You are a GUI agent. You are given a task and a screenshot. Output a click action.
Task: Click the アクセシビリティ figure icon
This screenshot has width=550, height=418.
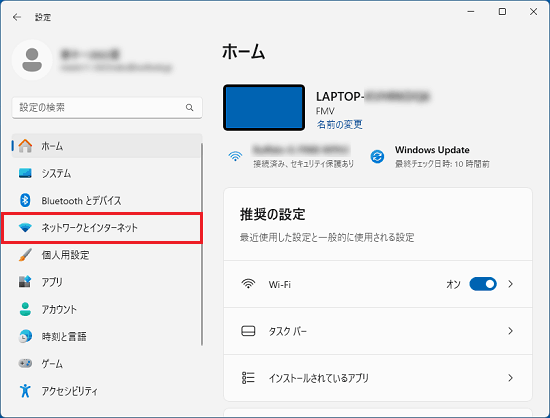(x=25, y=391)
